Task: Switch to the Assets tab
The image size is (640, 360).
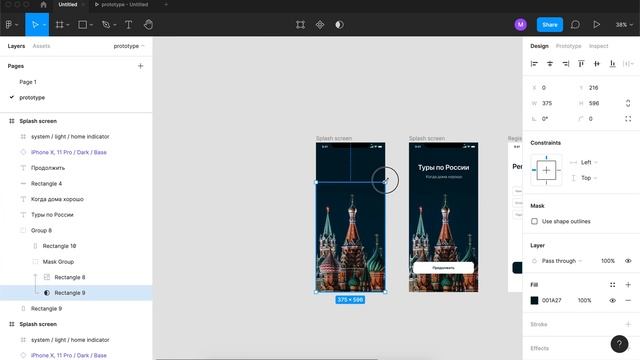Action: pos(41,46)
